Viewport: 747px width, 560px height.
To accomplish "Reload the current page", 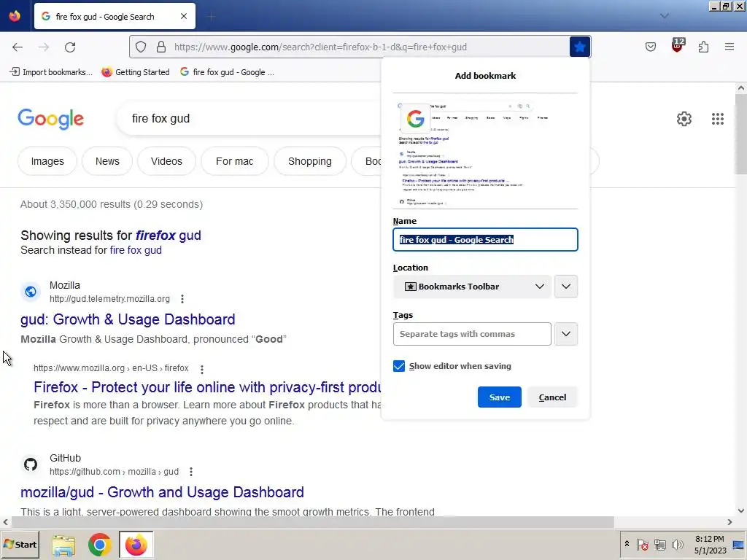I will tap(70, 47).
